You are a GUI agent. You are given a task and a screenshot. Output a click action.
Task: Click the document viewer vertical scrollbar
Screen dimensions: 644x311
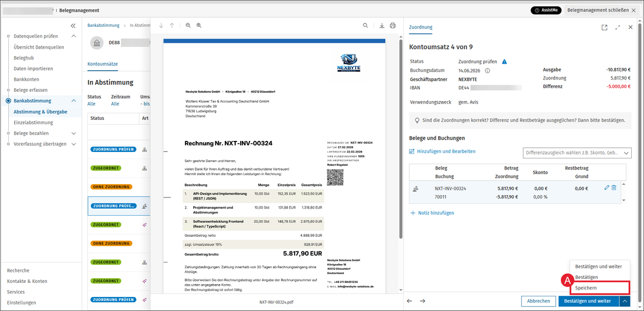(x=400, y=140)
